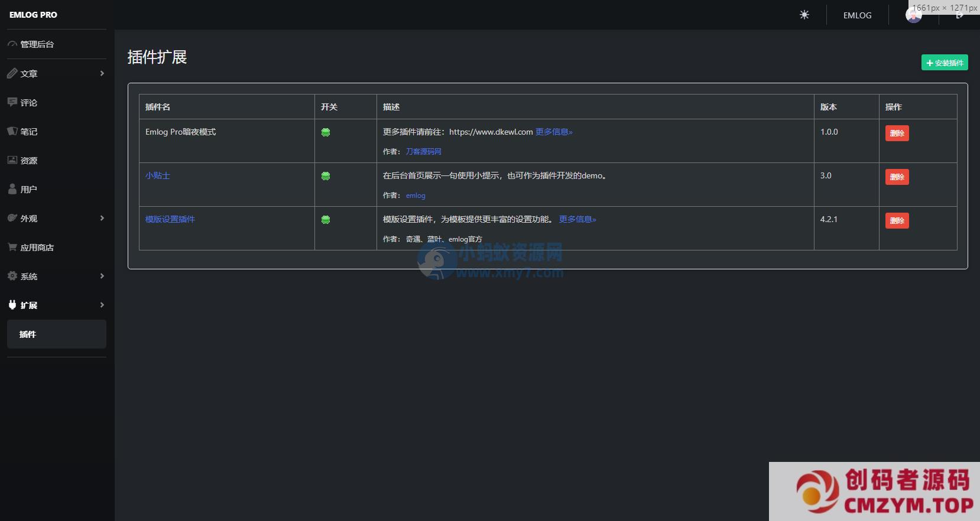Select the 插件 submenu item

pyautogui.click(x=28, y=334)
